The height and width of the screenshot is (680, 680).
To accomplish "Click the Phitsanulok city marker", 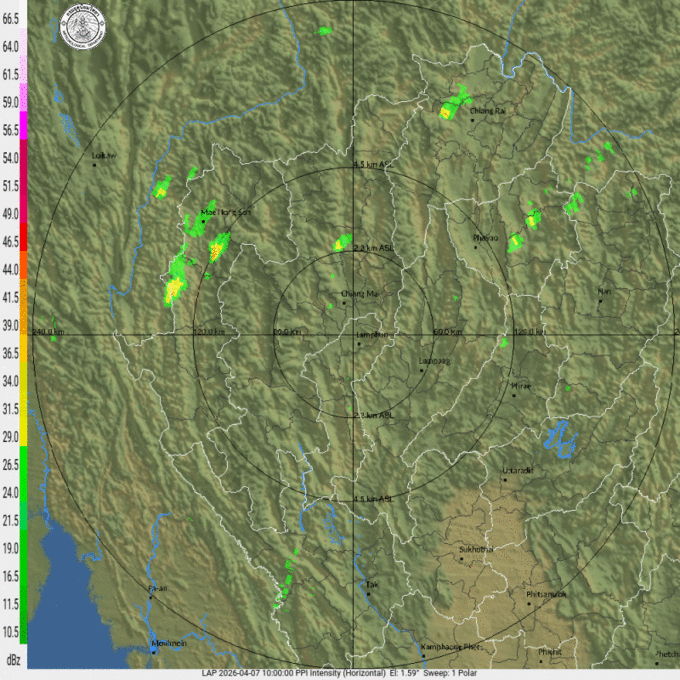I will click(x=530, y=604).
